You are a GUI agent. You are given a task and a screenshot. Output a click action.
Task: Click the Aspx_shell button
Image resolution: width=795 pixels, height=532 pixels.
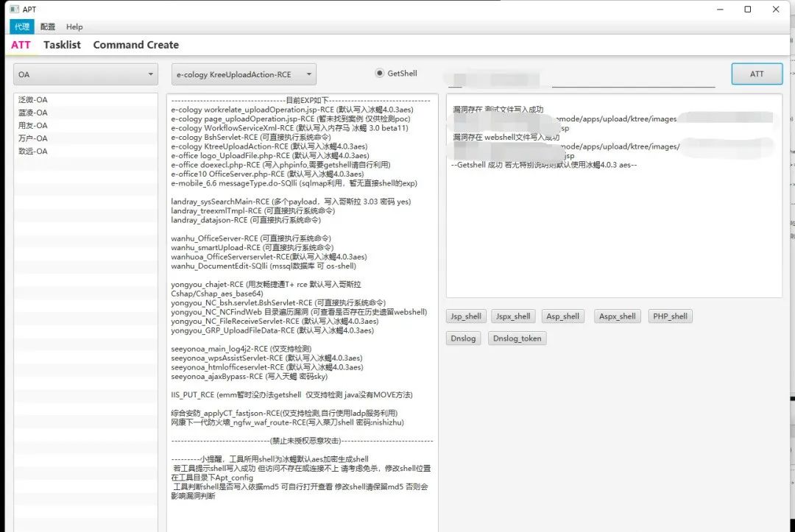pyautogui.click(x=617, y=316)
